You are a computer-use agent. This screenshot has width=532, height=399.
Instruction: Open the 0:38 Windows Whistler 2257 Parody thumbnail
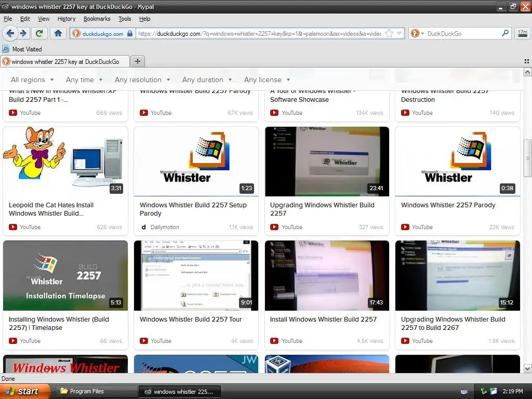(x=458, y=162)
